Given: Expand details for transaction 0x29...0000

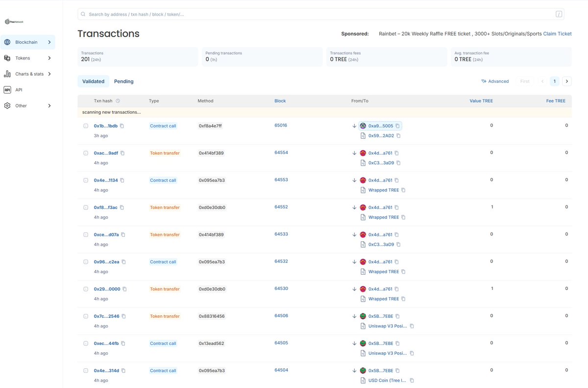Looking at the screenshot, I should [86, 289].
